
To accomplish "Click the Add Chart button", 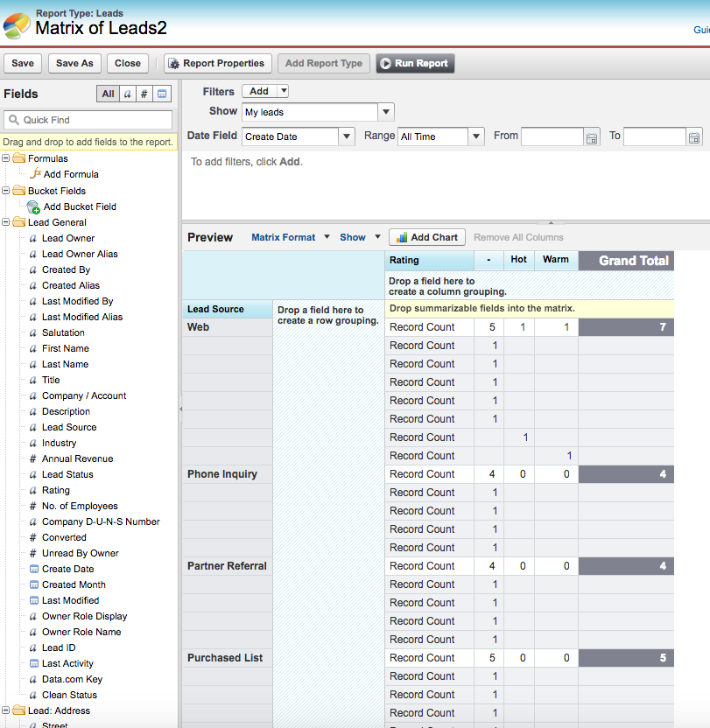I will 426,237.
